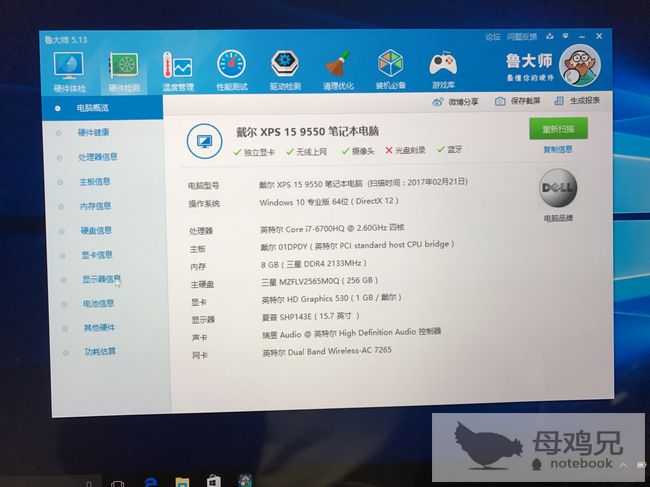This screenshot has width=650, height=487.
Task: Open 功耗估算 power estimate
Action: point(100,352)
